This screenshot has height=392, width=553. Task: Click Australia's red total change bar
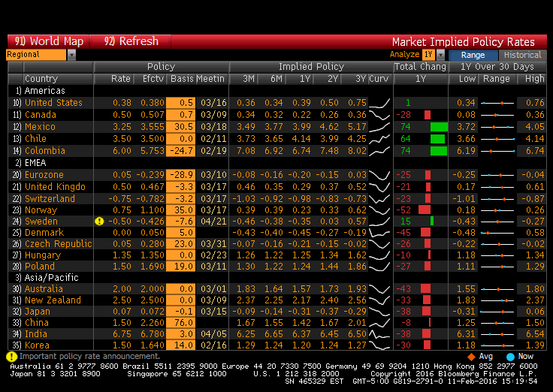(425, 288)
